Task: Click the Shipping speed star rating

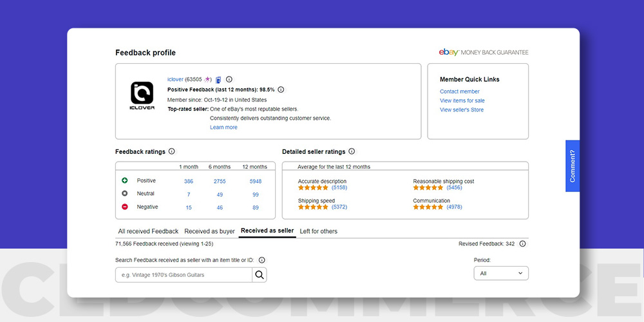Action: (313, 207)
